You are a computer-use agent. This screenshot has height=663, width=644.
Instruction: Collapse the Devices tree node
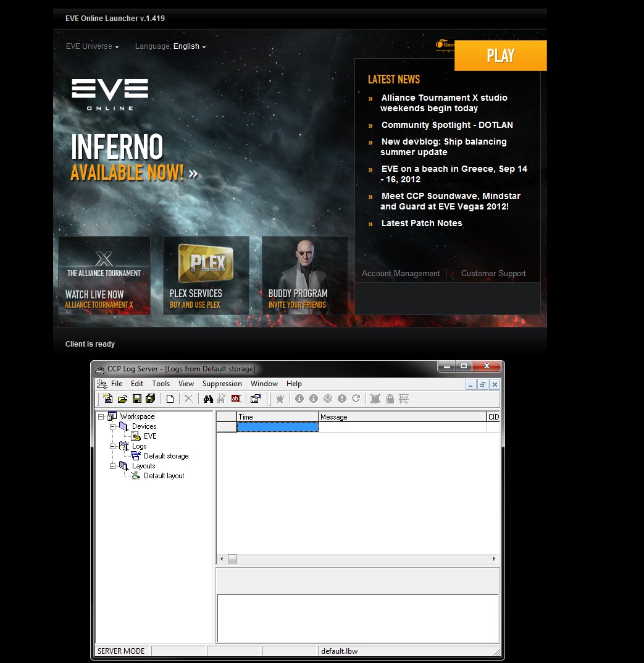[x=113, y=426]
